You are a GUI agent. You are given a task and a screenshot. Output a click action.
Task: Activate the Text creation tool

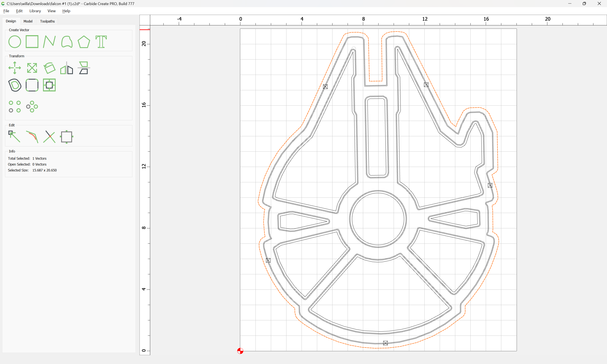(x=101, y=42)
